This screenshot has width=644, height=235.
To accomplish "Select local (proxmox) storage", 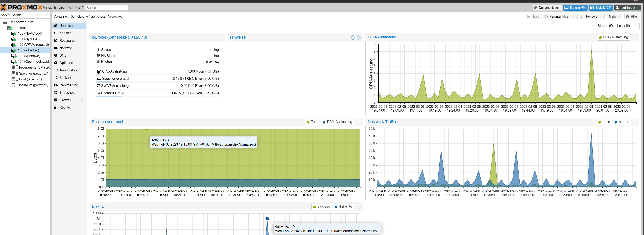I will click(x=30, y=79).
